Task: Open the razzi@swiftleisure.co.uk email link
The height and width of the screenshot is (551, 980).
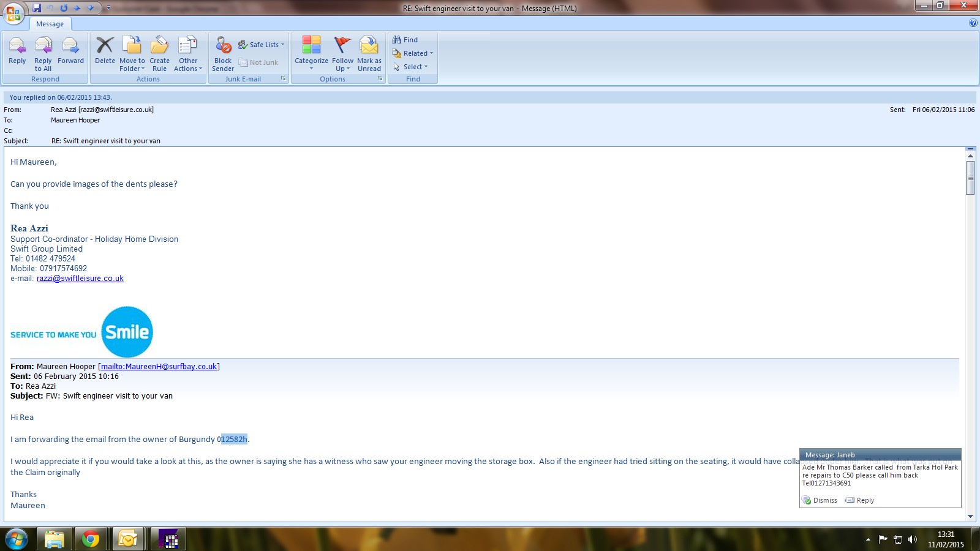Action: click(x=80, y=278)
